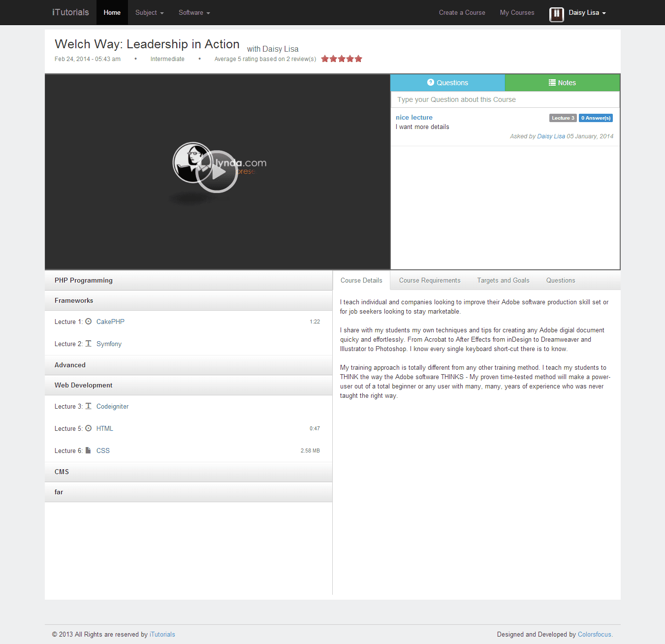Select the Questions tab below the video
The image size is (665, 644).
(x=561, y=280)
